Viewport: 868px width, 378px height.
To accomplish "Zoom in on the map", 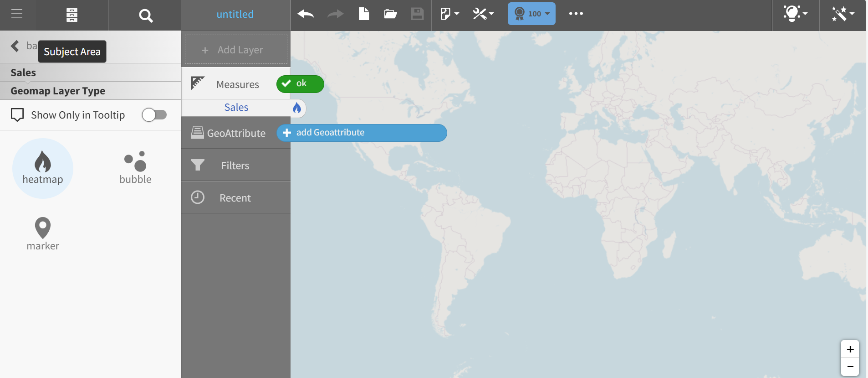I will pos(850,349).
